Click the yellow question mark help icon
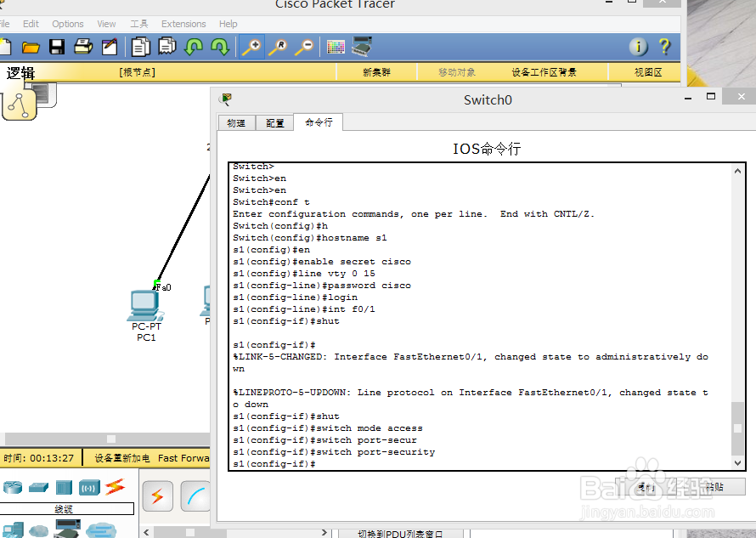 coord(665,47)
